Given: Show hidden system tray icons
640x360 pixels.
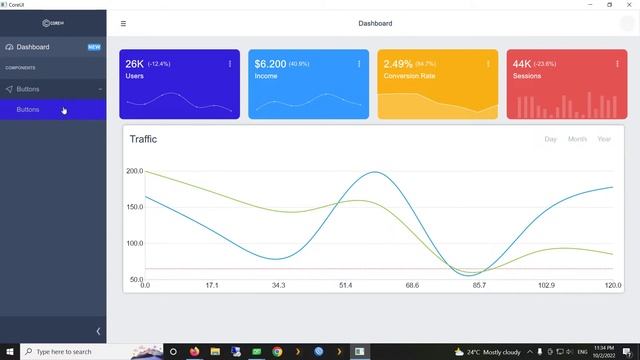Looking at the screenshot, I should [x=530, y=352].
